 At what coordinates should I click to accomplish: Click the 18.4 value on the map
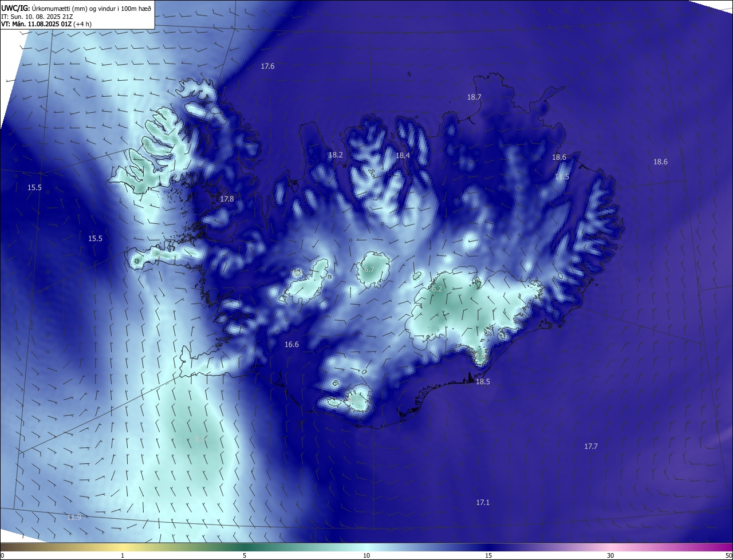403,156
